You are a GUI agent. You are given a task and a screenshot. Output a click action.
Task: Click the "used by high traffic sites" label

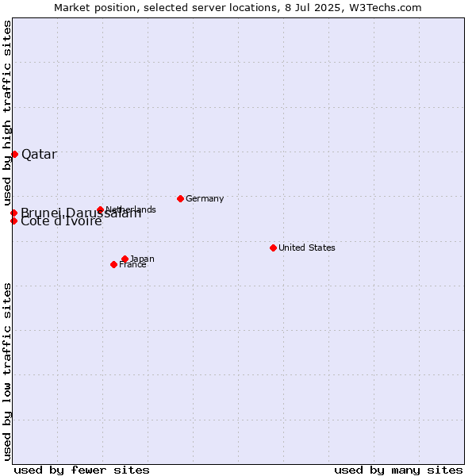(x=6, y=113)
